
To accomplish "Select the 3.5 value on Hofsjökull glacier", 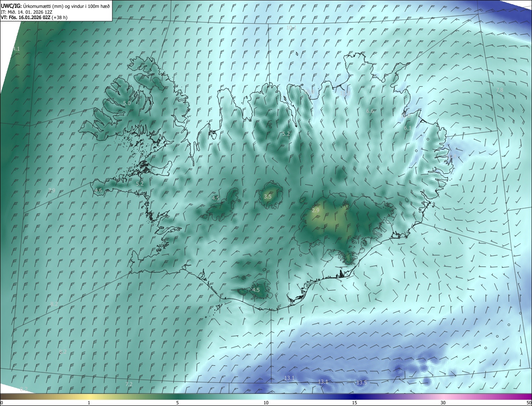I will 268,196.
